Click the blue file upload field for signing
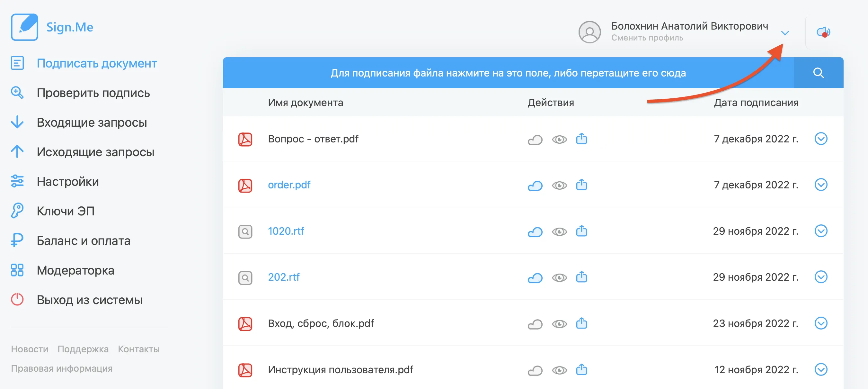 point(508,73)
